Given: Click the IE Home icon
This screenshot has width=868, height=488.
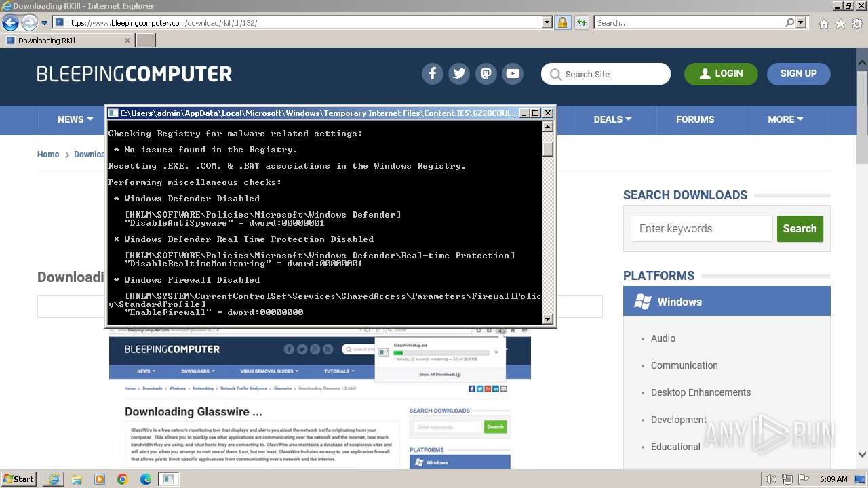Looking at the screenshot, I should pyautogui.click(x=823, y=24).
